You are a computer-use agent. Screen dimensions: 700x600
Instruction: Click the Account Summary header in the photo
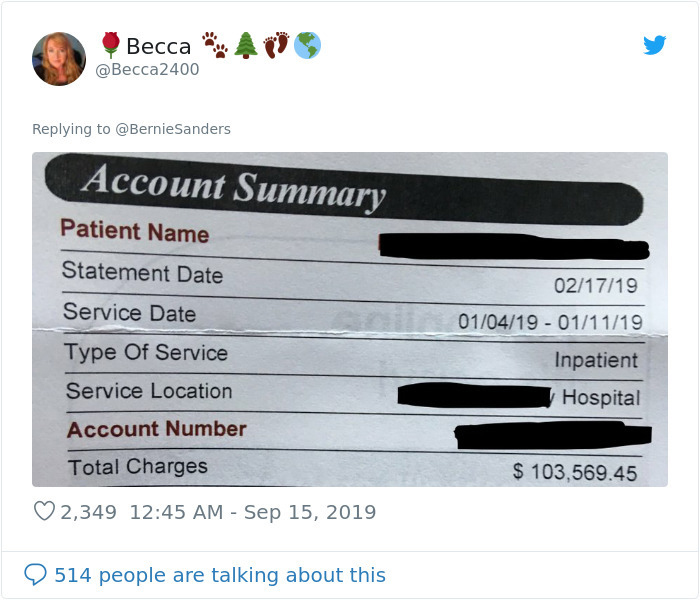pyautogui.click(x=233, y=186)
